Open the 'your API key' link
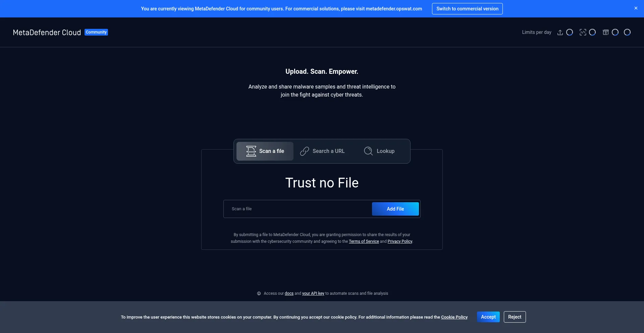The width and height of the screenshot is (644, 333). tap(313, 293)
